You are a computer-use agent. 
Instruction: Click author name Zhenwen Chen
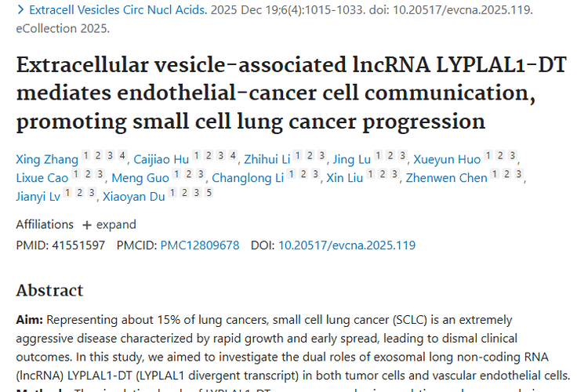click(x=446, y=178)
